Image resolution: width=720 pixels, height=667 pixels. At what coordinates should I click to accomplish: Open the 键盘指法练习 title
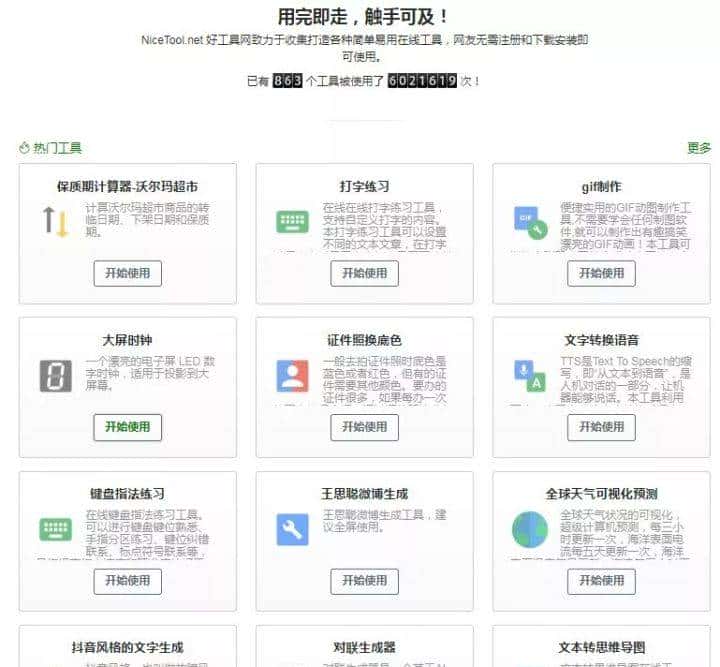point(128,494)
